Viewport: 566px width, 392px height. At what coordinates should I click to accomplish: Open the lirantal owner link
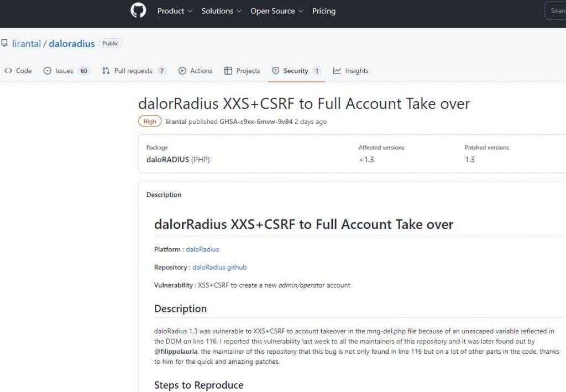point(27,43)
